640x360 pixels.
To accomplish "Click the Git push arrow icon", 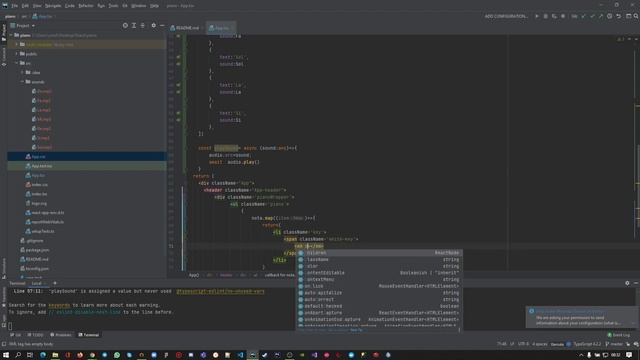I will [x=601, y=16].
